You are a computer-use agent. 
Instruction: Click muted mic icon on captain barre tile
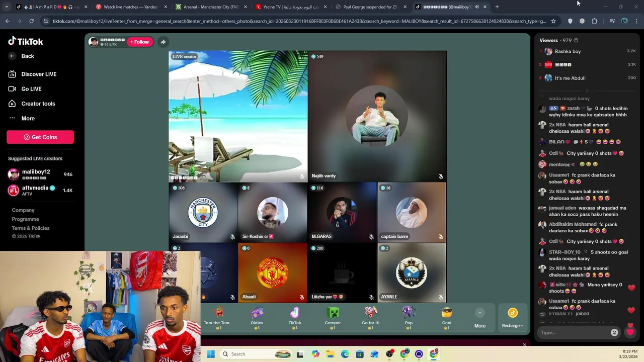(x=441, y=237)
